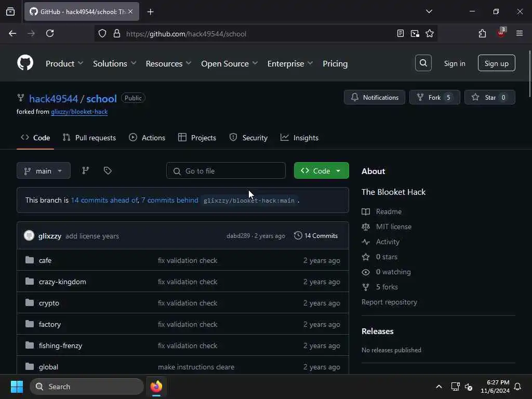View branches via the branch icon
The width and height of the screenshot is (532, 399).
86,170
